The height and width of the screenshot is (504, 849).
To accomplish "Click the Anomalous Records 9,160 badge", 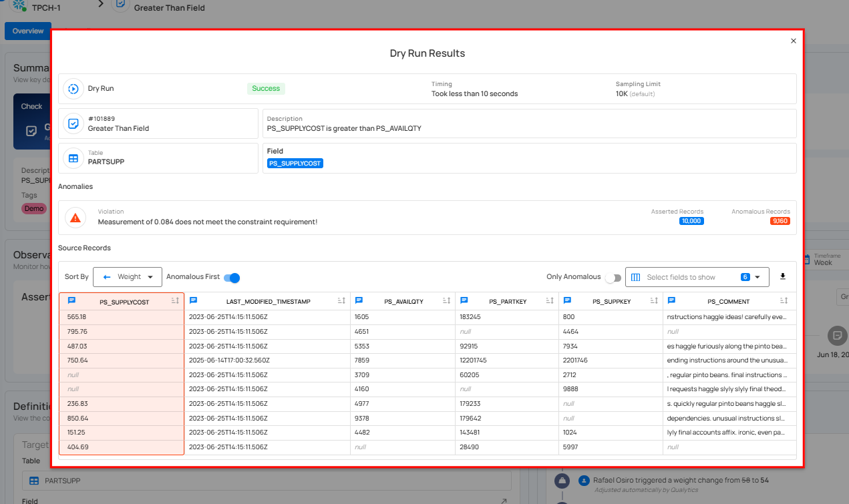I will [x=780, y=221].
